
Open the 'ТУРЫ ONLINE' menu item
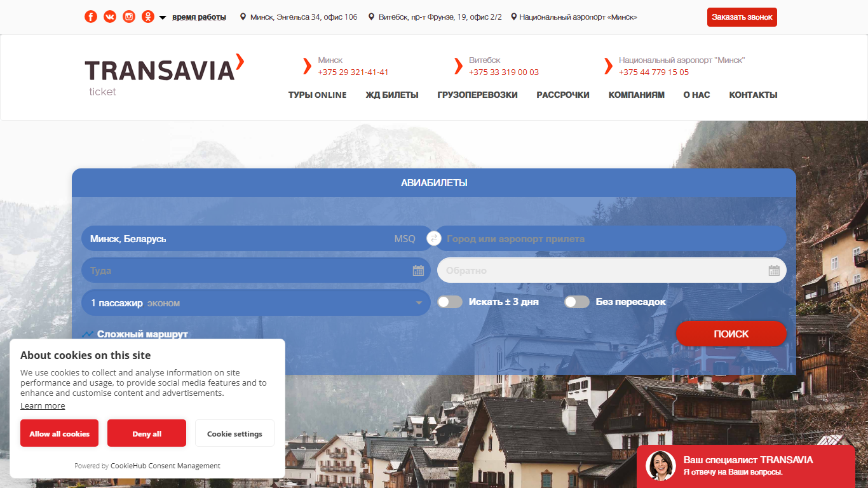coord(318,95)
